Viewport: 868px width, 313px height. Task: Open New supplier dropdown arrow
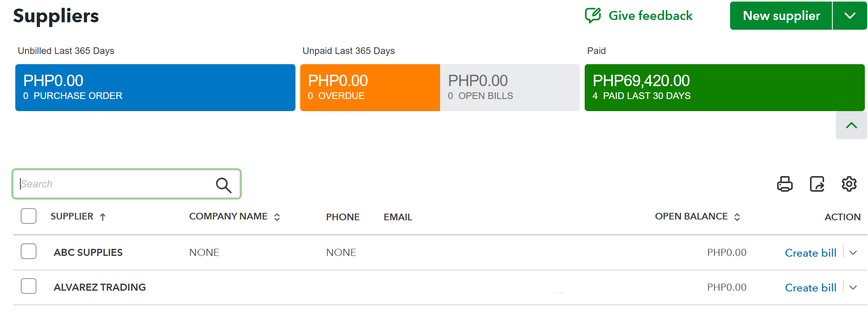(850, 16)
